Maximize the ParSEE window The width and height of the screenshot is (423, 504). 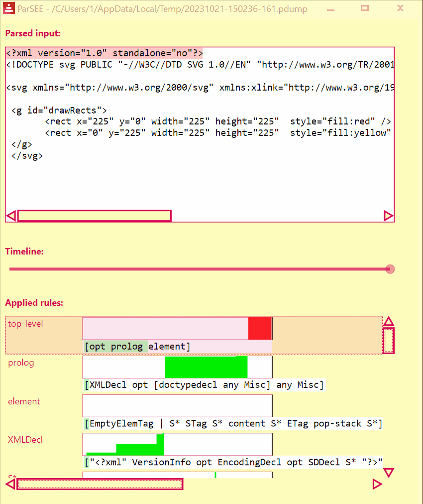[365, 8]
